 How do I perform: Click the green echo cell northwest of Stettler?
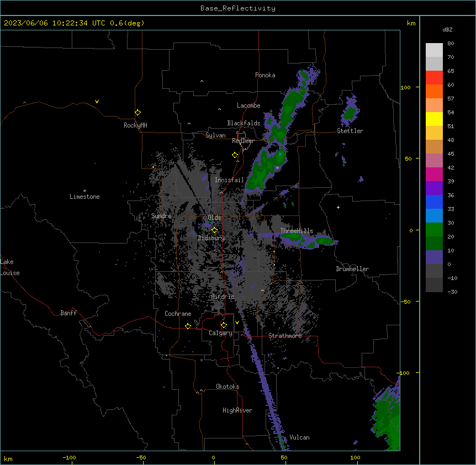[x=350, y=113]
